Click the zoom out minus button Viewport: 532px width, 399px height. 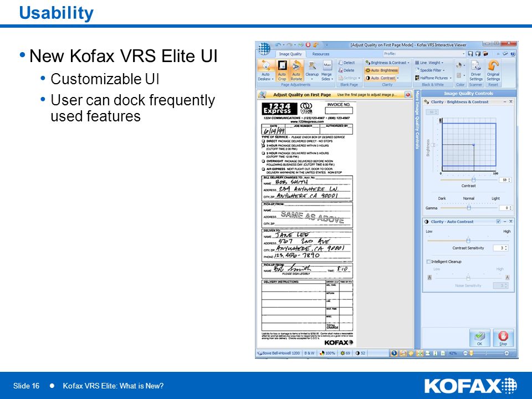tap(465, 353)
